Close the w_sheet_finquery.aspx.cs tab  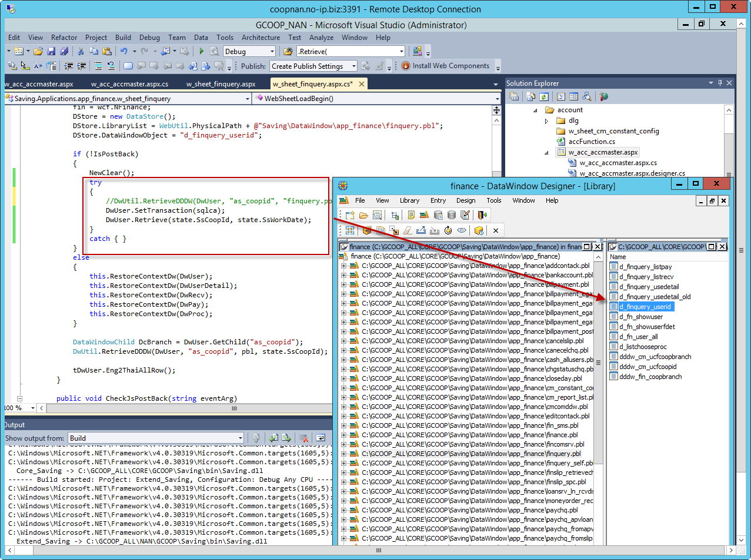coord(362,84)
